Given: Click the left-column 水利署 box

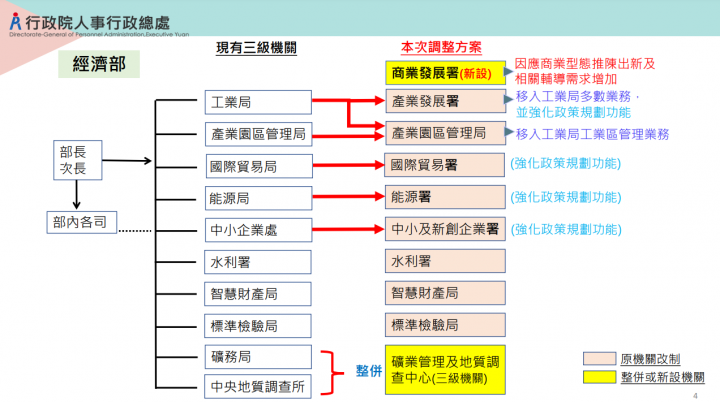Looking at the screenshot, I should tap(258, 262).
